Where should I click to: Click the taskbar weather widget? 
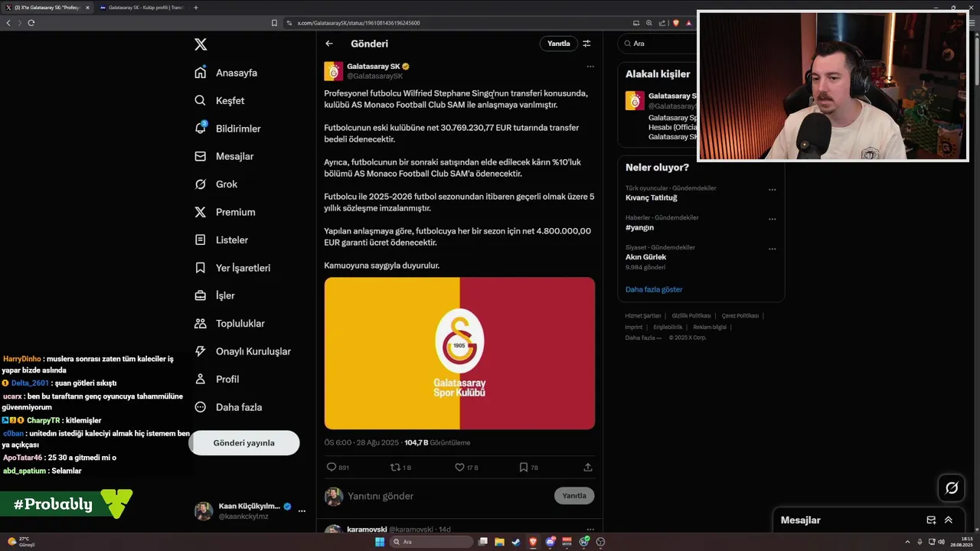(22, 542)
